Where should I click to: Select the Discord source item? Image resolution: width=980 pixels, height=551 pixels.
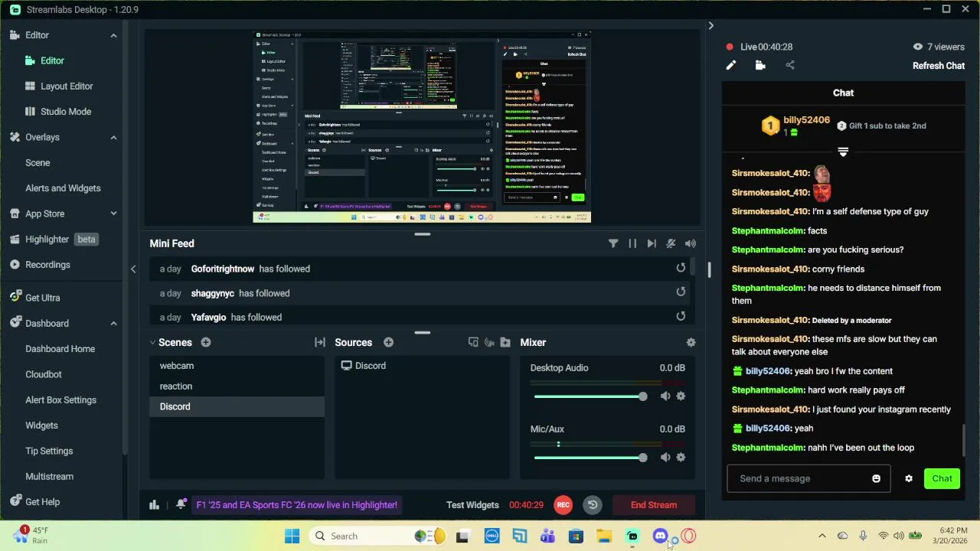pyautogui.click(x=422, y=366)
